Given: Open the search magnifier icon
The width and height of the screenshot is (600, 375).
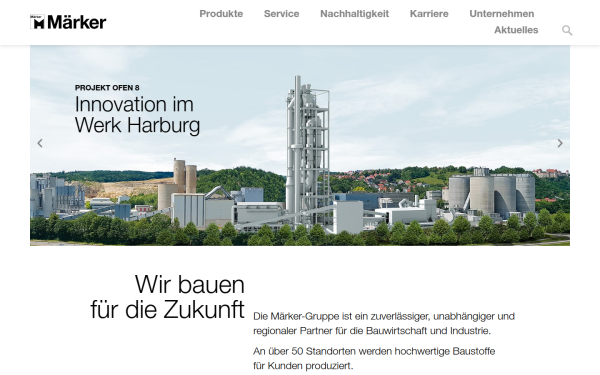Looking at the screenshot, I should coord(567,30).
